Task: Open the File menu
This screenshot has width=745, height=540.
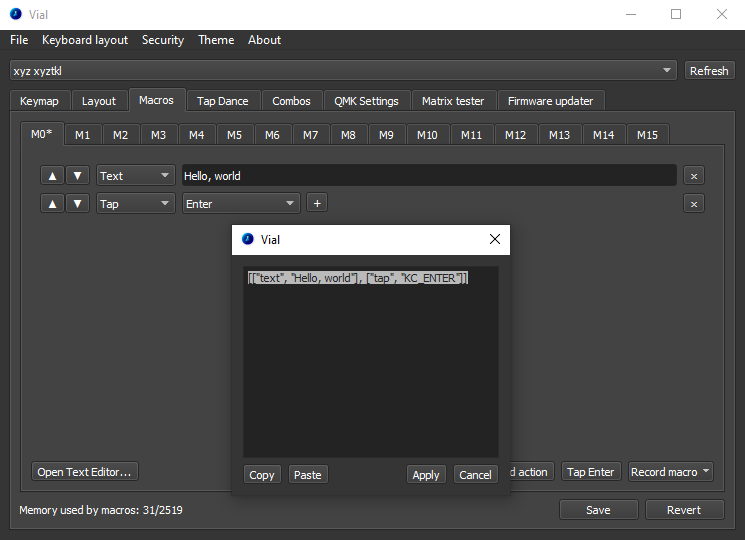Action: (x=19, y=40)
